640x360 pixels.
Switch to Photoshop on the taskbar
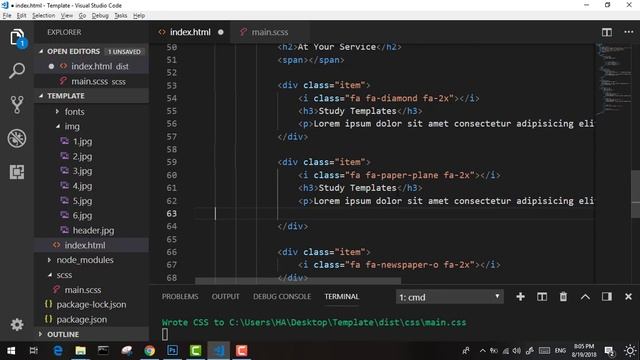tap(172, 351)
